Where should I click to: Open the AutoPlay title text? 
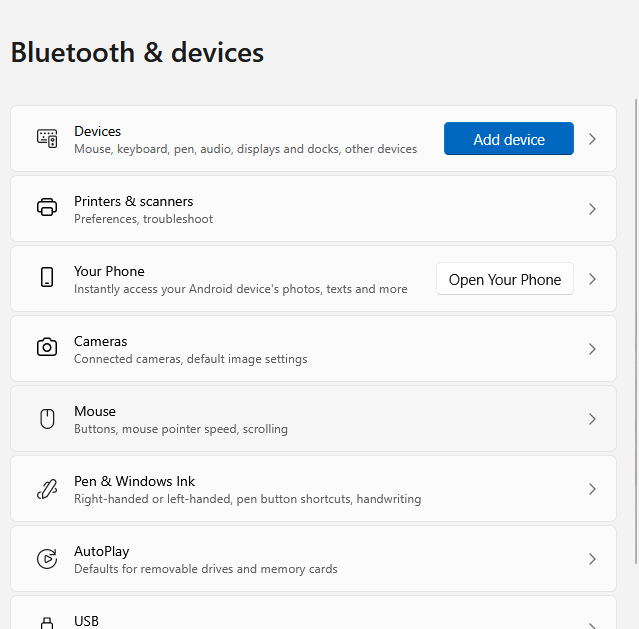[102, 551]
